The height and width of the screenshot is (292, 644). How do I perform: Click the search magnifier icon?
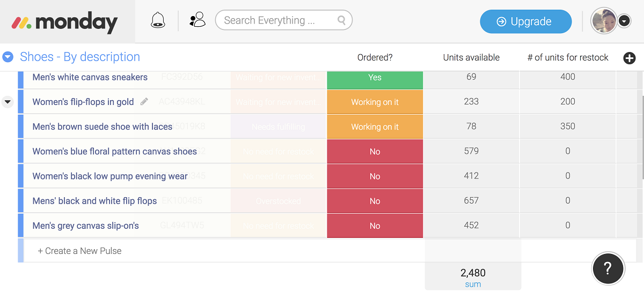[x=341, y=21]
